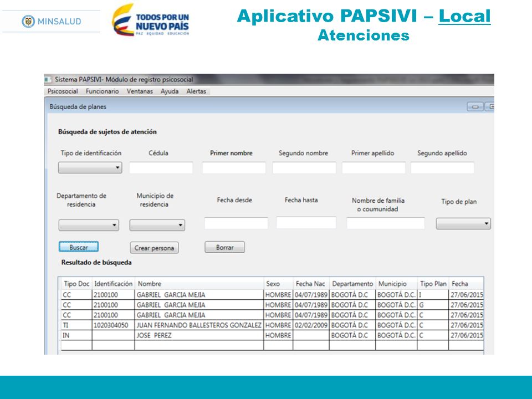Click the Primer nombre input field
The image size is (532, 399).
coord(234,167)
